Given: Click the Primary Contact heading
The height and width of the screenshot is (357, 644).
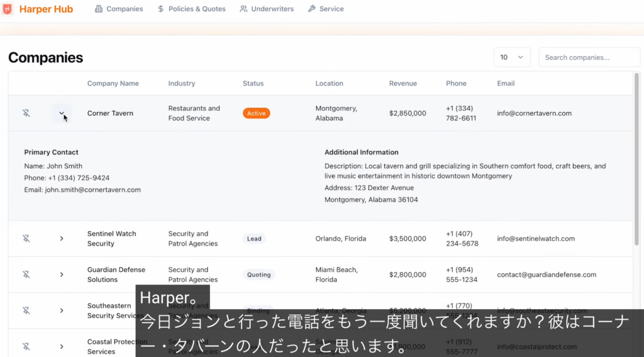Looking at the screenshot, I should tap(52, 152).
